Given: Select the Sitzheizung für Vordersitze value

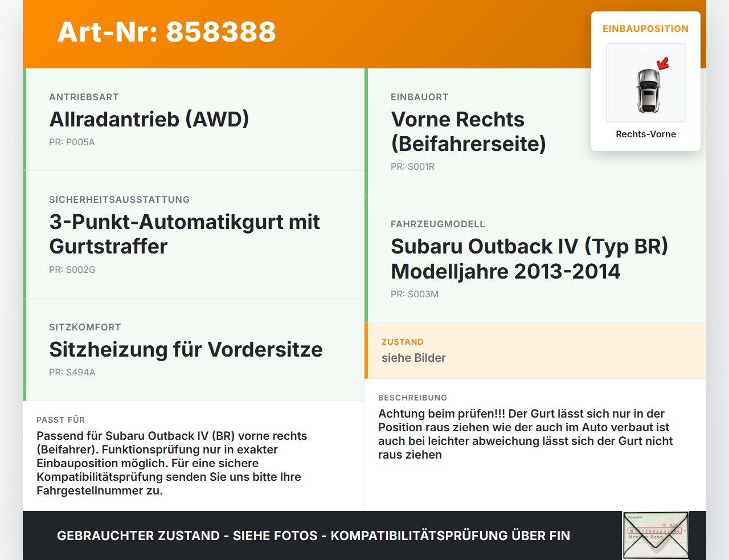Looking at the screenshot, I should pos(186,349).
